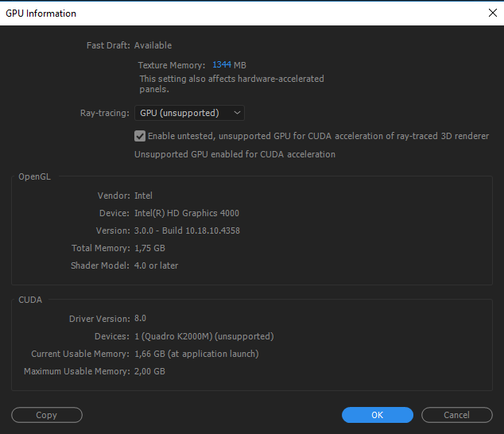Click the Intel(R) HD Graphics 4000 device text

tap(187, 213)
